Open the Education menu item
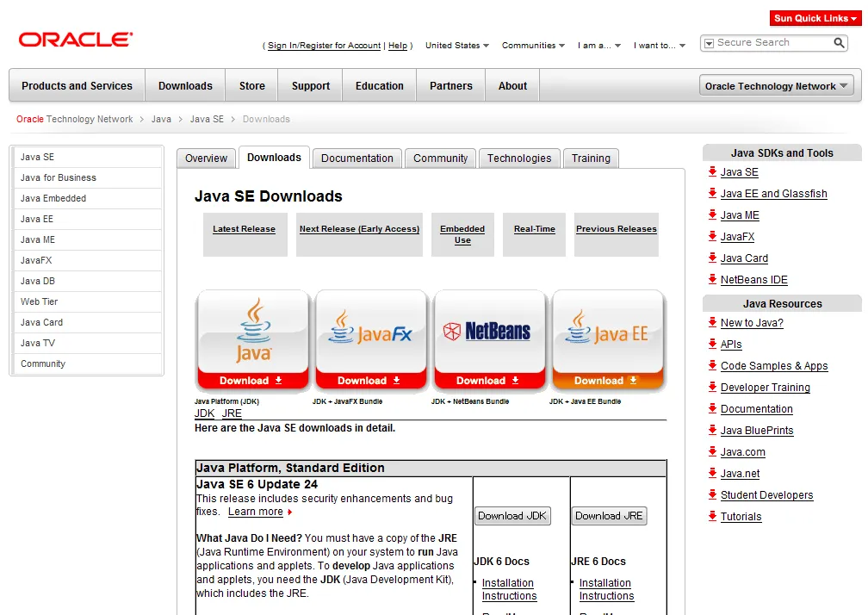Viewport: 868px width, 615px height. (x=379, y=86)
